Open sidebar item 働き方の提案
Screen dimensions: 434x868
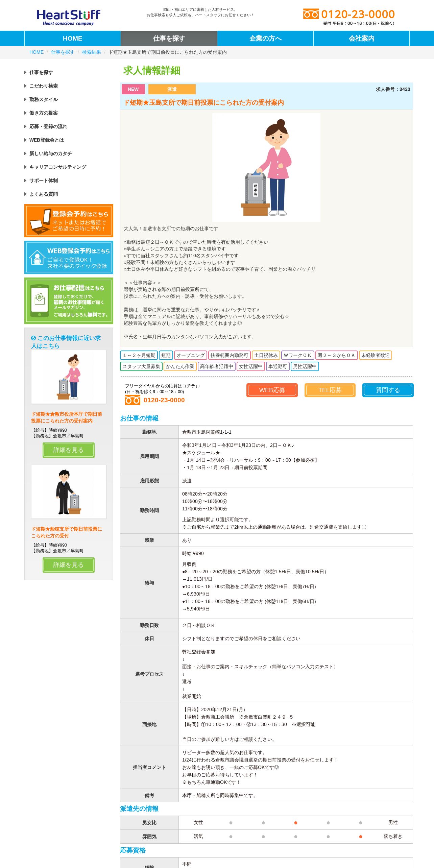(x=44, y=113)
